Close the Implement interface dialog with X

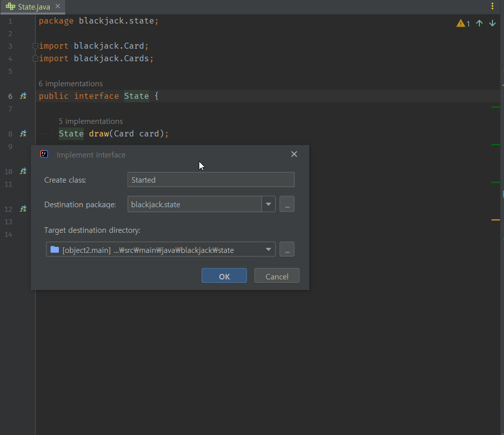294,154
